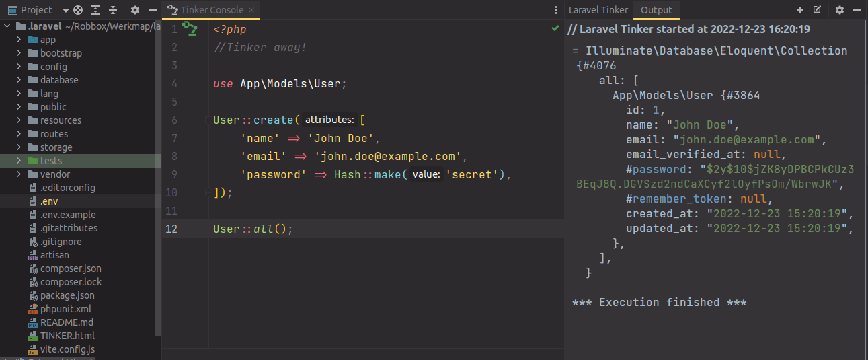This screenshot has height=360, width=868.
Task: Click the '//Tinker away!' comment
Action: point(260,48)
